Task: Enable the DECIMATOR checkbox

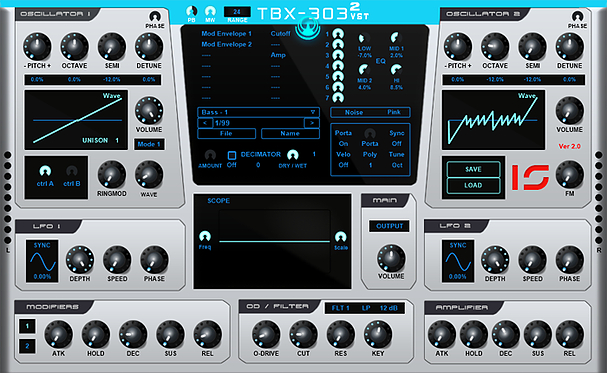Action: point(232,156)
